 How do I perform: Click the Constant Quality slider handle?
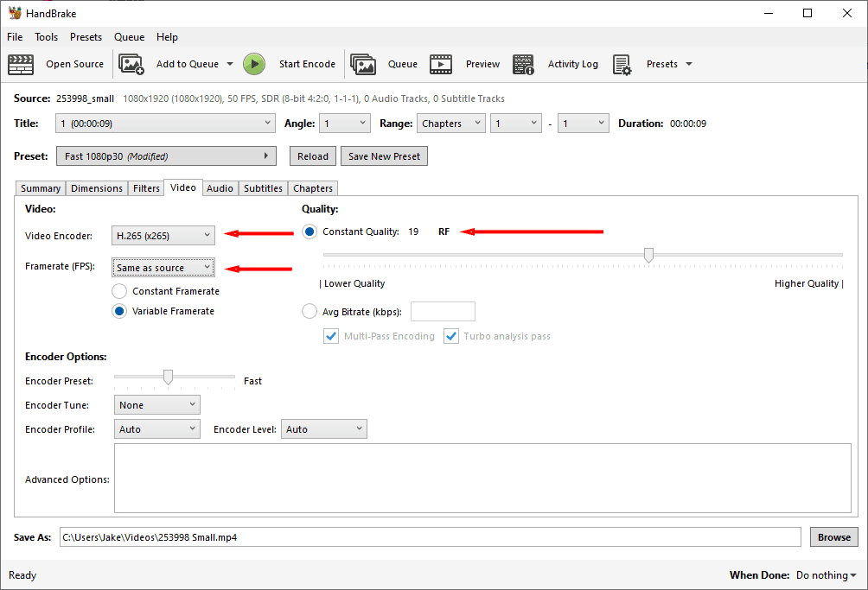coord(648,256)
